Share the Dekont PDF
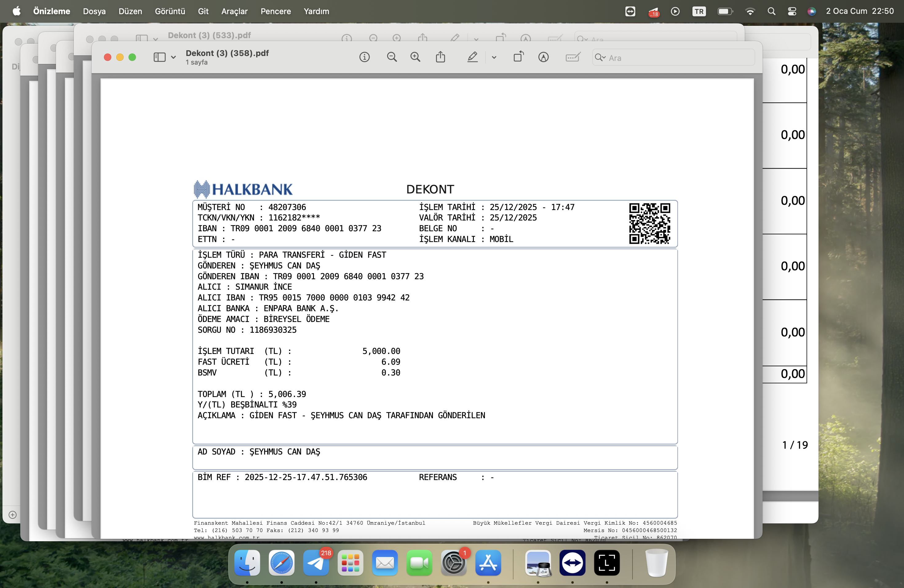 [441, 57]
